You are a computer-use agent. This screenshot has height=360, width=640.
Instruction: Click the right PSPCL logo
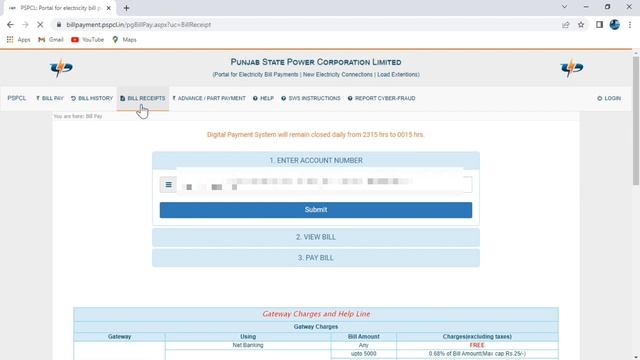coord(571,68)
